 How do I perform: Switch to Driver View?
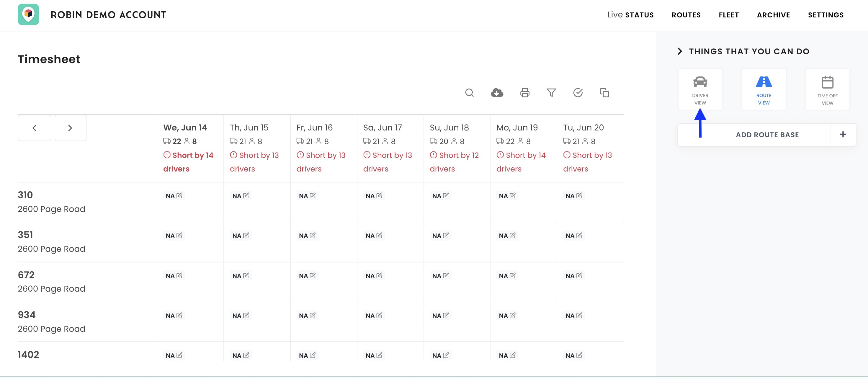tap(700, 89)
